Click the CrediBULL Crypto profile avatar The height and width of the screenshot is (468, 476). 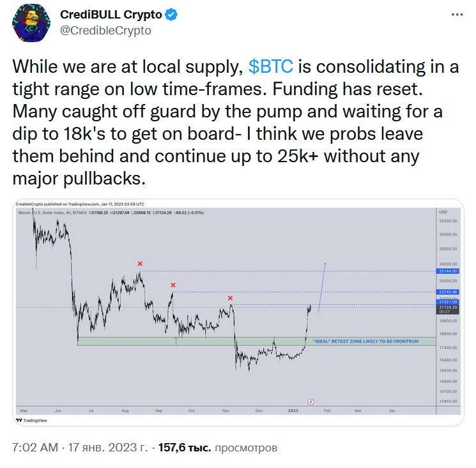point(31,23)
